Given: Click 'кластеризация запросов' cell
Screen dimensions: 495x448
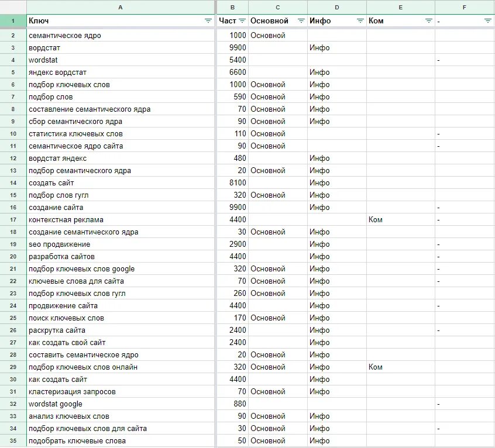Looking at the screenshot, I should click(121, 391).
